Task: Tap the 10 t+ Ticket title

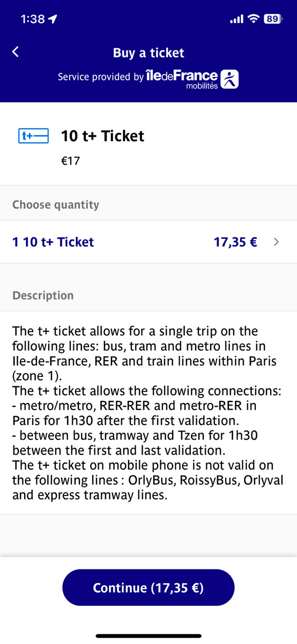Action: click(102, 136)
